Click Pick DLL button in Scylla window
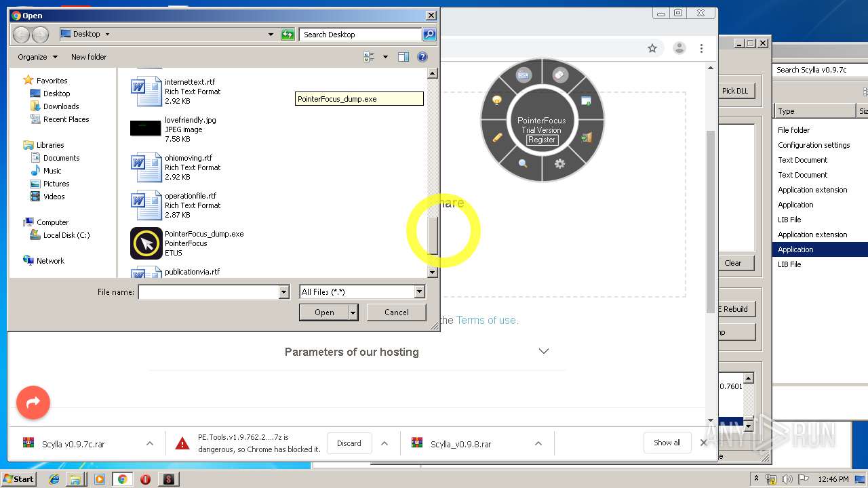868x488 pixels. [735, 91]
